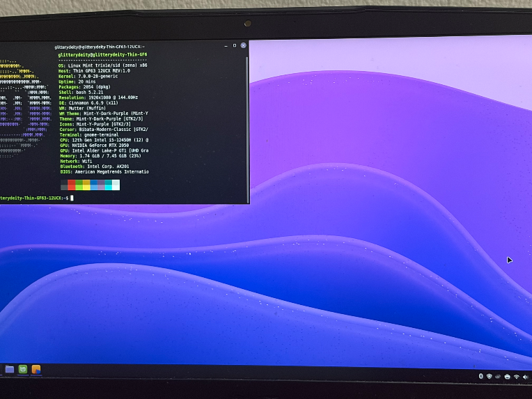Click the "Terminal: gnome-terminal" line

[89, 134]
